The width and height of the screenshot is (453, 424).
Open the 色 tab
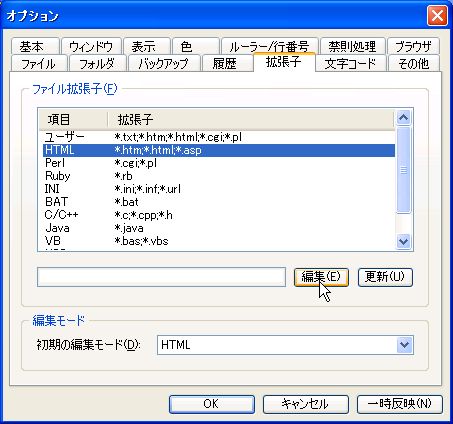[x=195, y=46]
